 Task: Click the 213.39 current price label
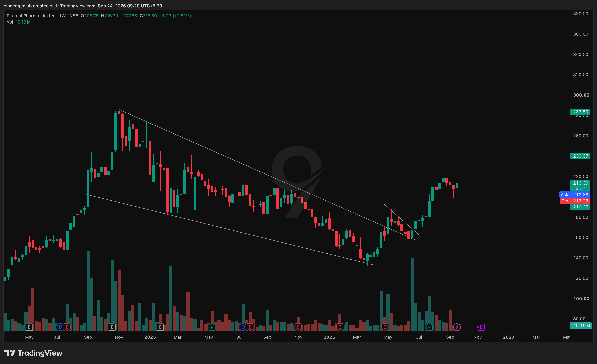pyautogui.click(x=580, y=183)
